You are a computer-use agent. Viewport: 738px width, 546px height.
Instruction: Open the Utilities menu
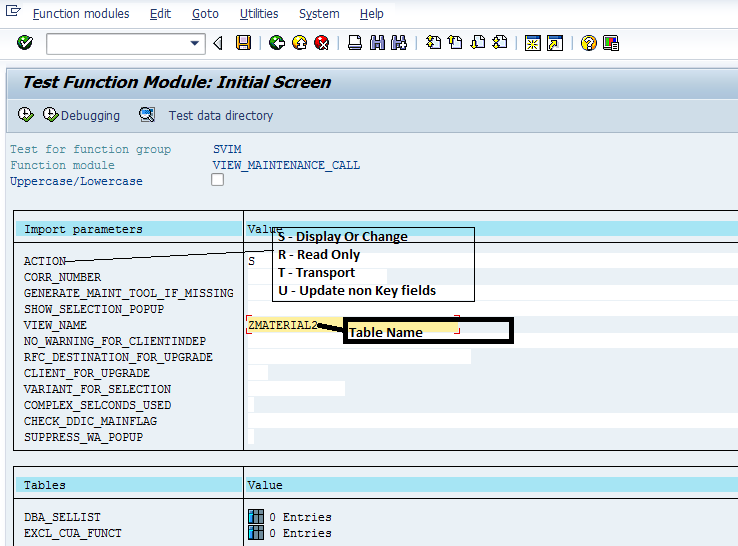coord(259,14)
